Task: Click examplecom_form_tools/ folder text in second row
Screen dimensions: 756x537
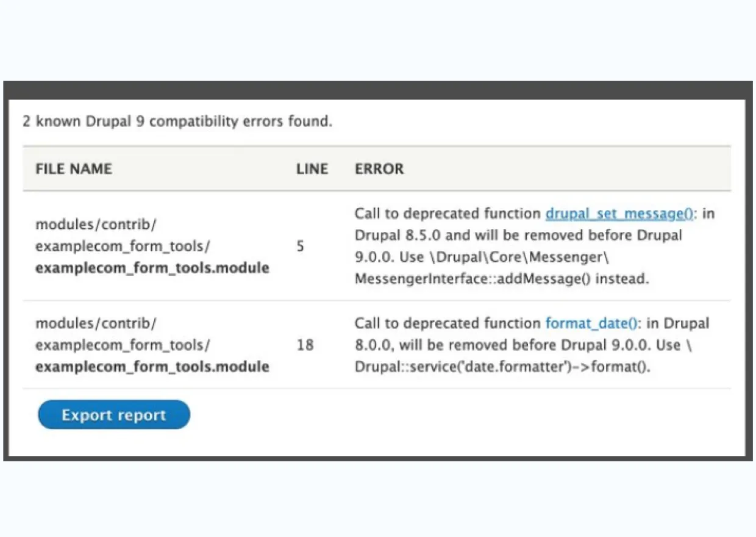Action: pos(123,345)
